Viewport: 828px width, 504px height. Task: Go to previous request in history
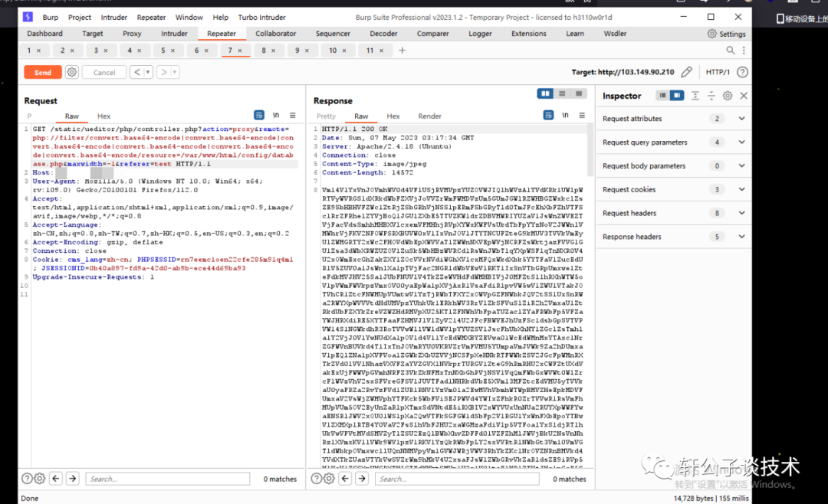click(136, 72)
